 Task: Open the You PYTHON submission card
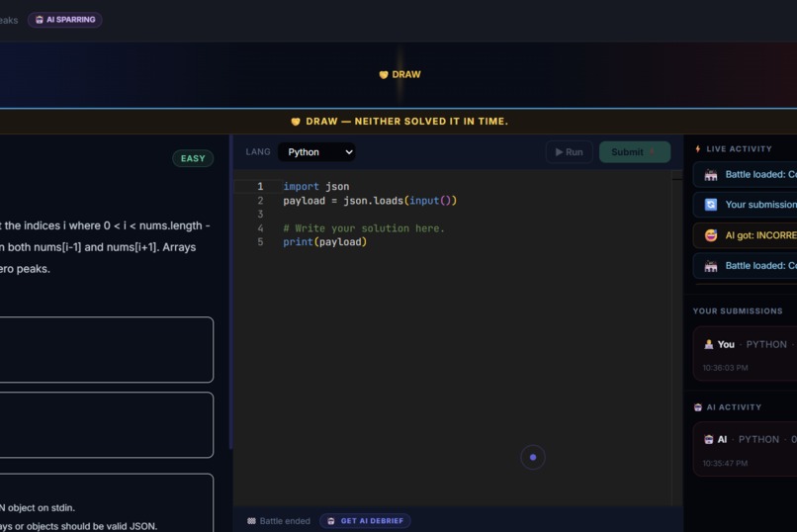[x=746, y=354]
